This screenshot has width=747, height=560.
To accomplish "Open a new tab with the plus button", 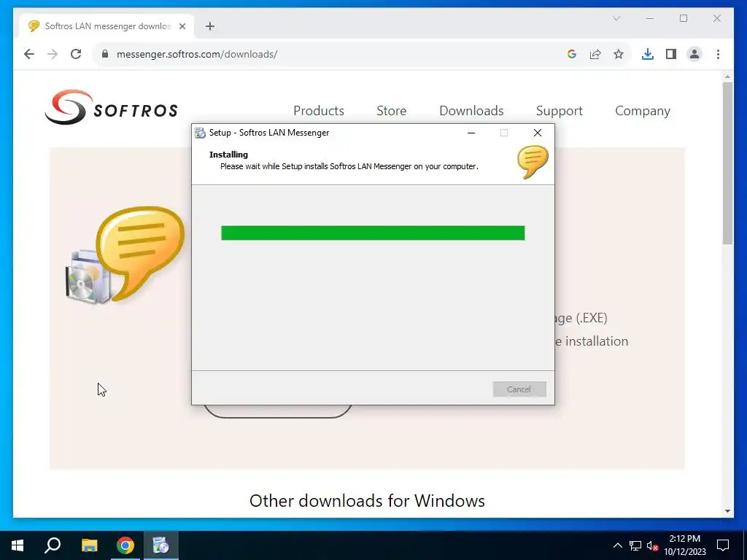I will 210,26.
